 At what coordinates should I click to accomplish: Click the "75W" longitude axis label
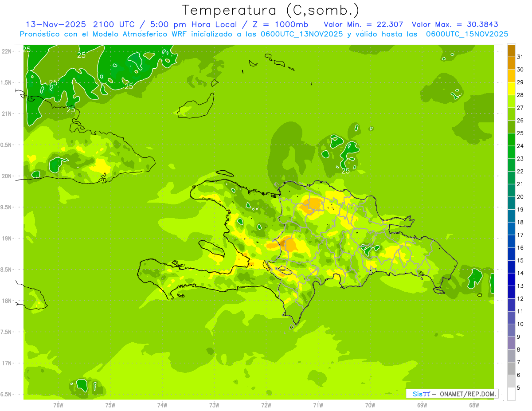(110, 405)
